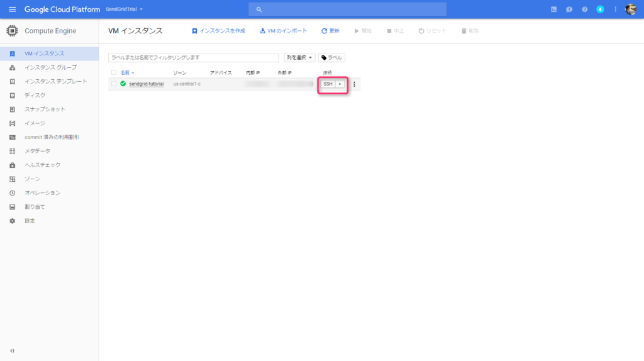Click the 削除 delete button
The image size is (644, 361).
tap(470, 31)
